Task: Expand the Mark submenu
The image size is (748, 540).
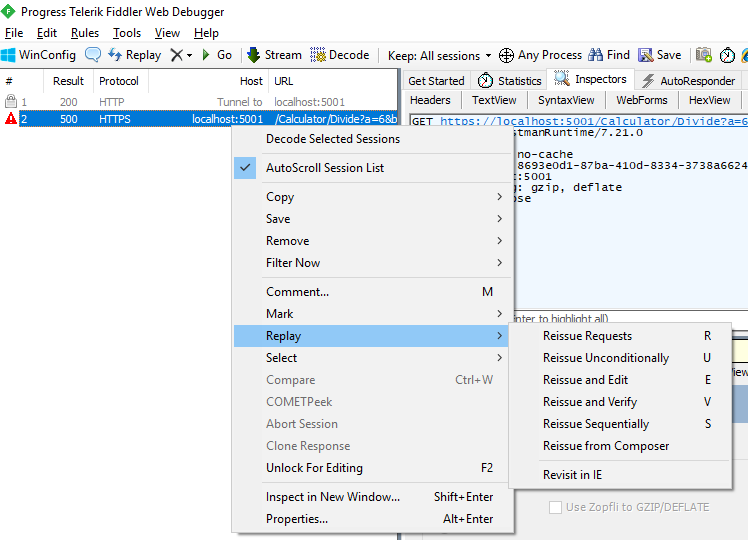Action: point(373,313)
